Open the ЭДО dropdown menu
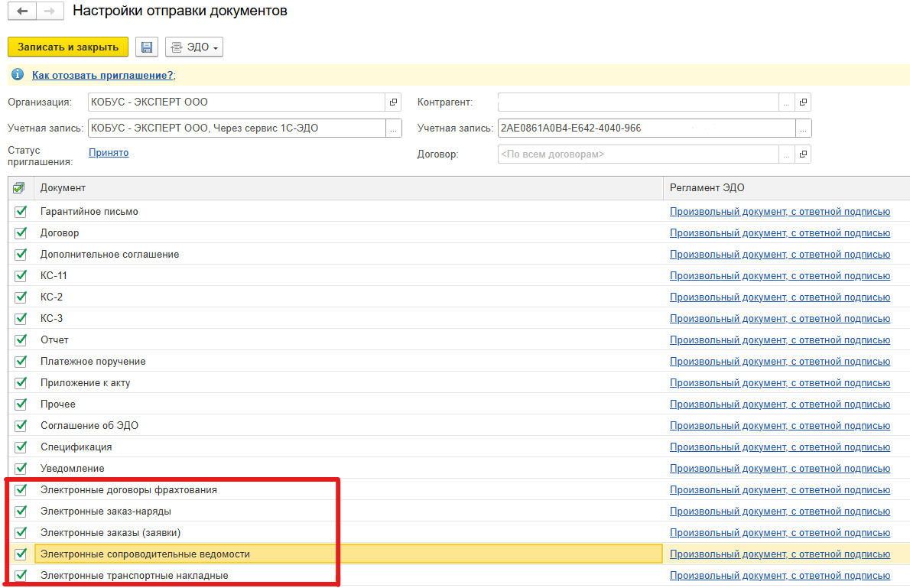910x588 pixels. click(x=194, y=47)
